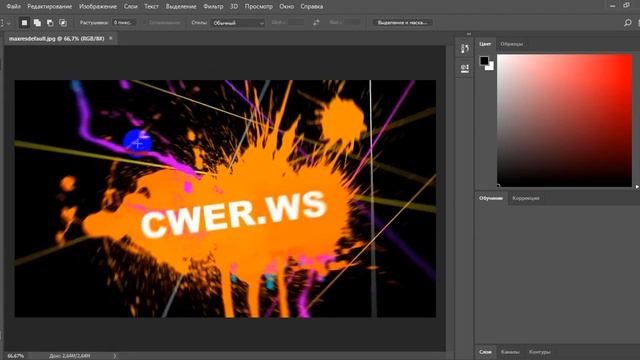Restore down the Photoshop window
This screenshot has height=360, width=640.
pyautogui.click(x=627, y=6)
